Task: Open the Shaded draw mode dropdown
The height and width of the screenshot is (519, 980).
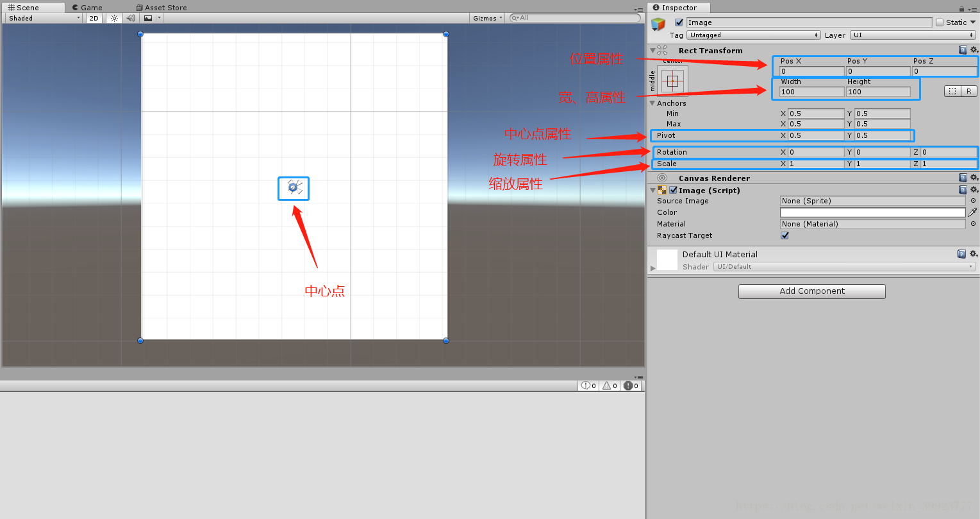Action: 44,18
